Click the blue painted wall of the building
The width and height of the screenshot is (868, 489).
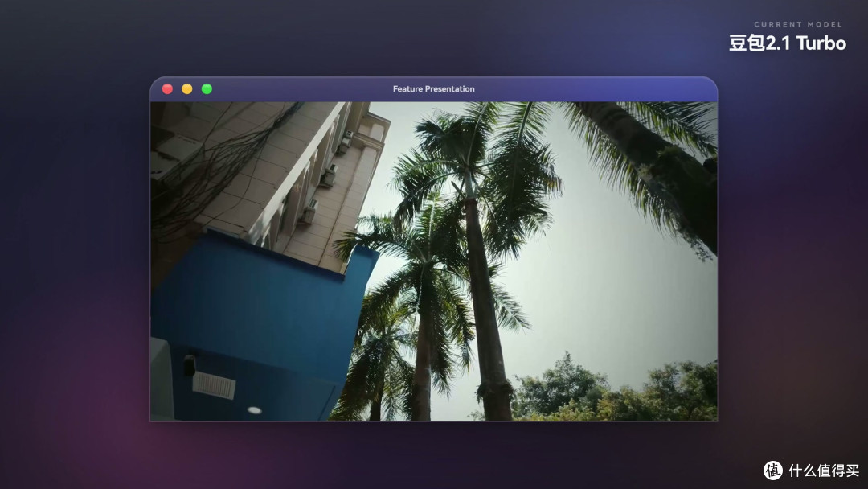[x=255, y=310]
